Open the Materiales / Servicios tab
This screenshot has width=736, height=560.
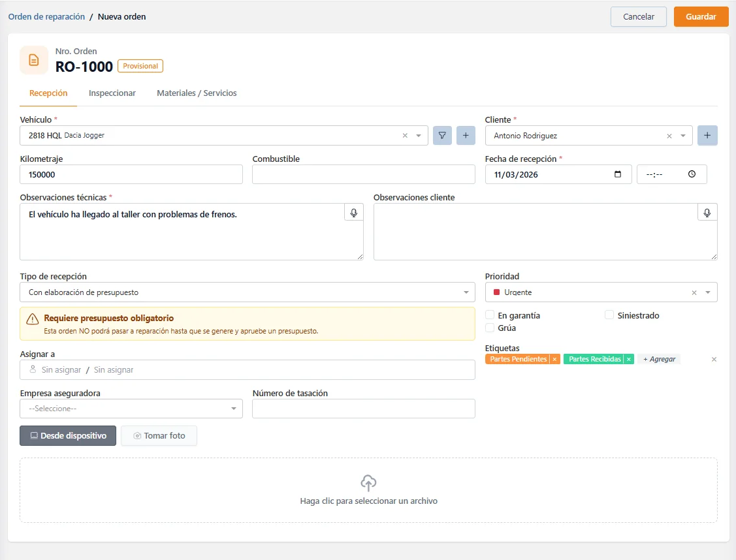pyautogui.click(x=197, y=93)
